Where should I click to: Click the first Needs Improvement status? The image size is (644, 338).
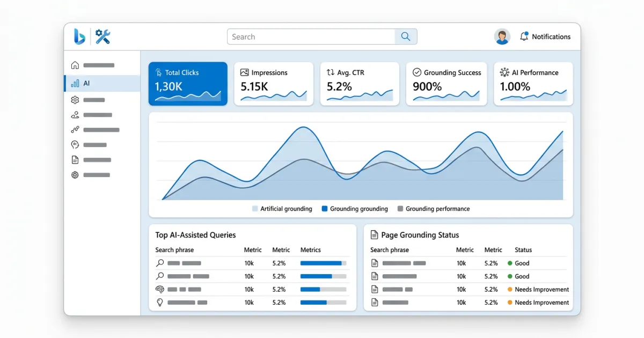[x=538, y=289]
